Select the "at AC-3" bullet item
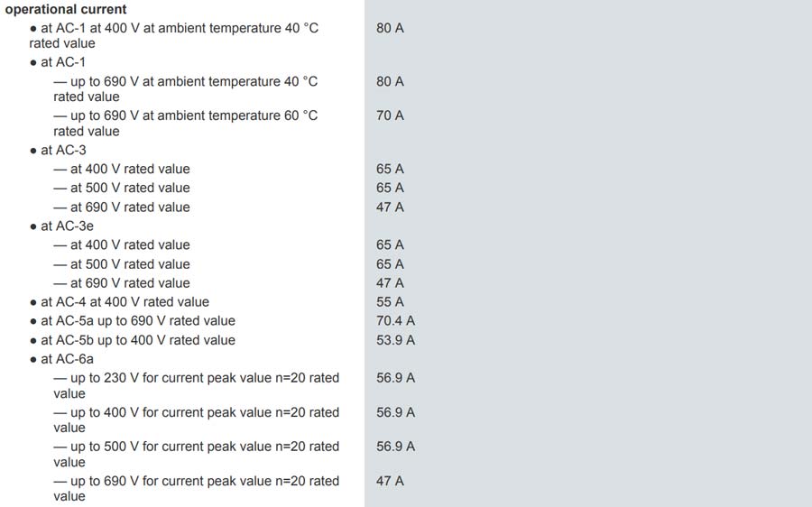The width and height of the screenshot is (812, 507). (x=58, y=150)
